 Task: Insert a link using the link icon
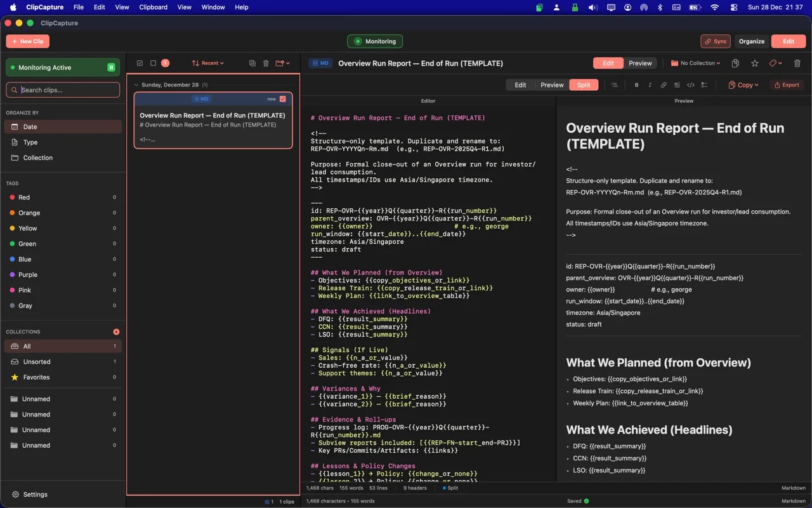tap(664, 84)
